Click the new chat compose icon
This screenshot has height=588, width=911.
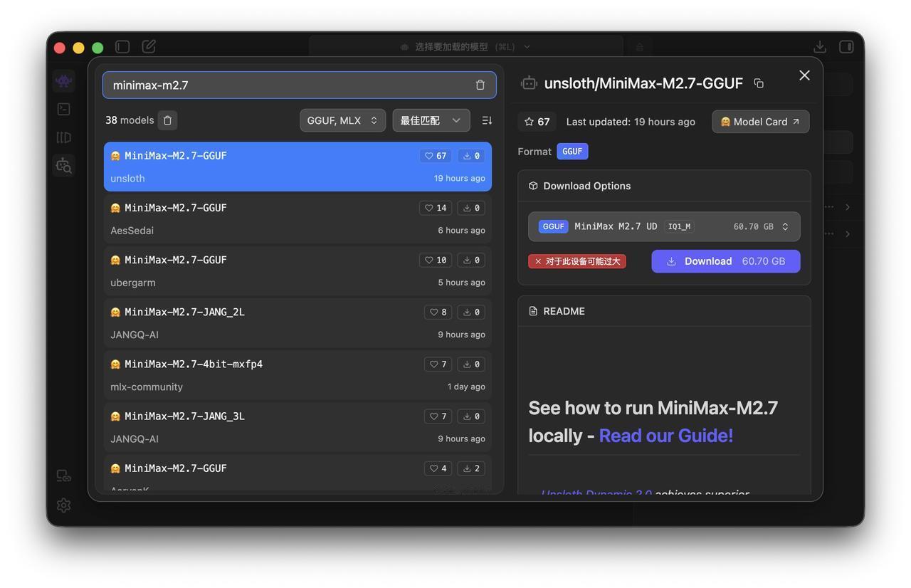(x=149, y=47)
